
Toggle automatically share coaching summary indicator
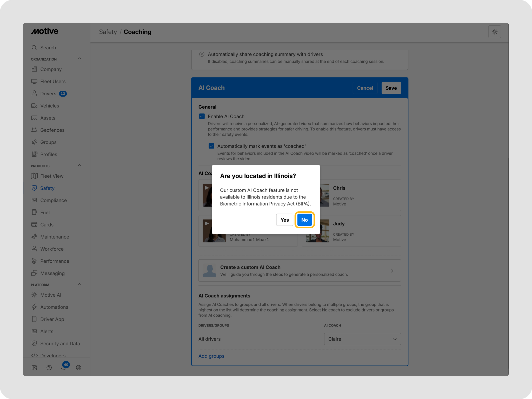[202, 54]
